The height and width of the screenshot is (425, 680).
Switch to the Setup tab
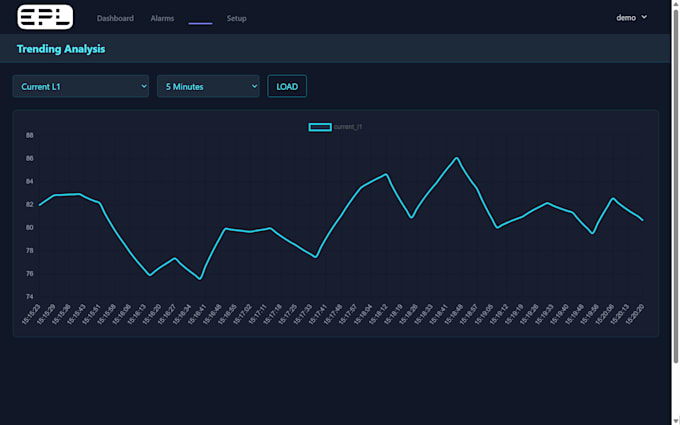236,18
